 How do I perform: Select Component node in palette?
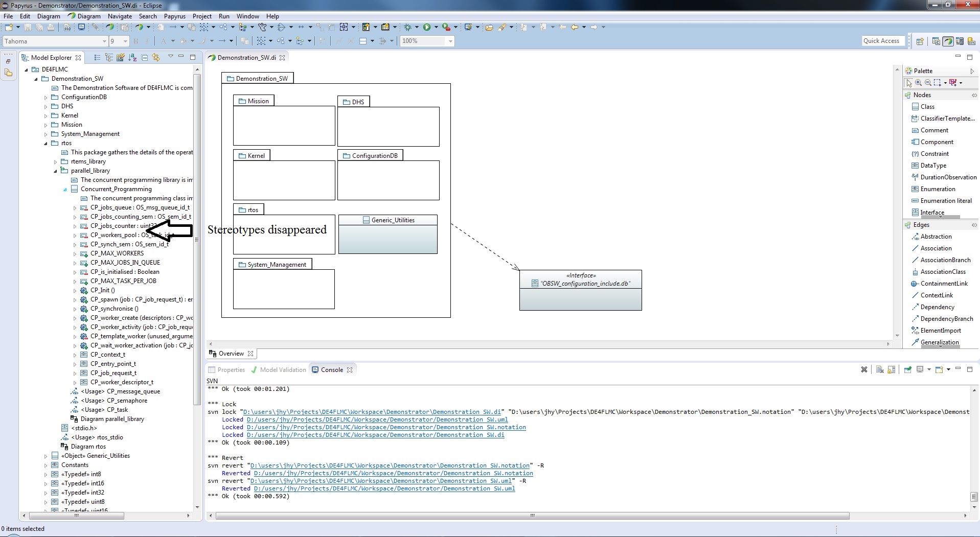tap(932, 142)
